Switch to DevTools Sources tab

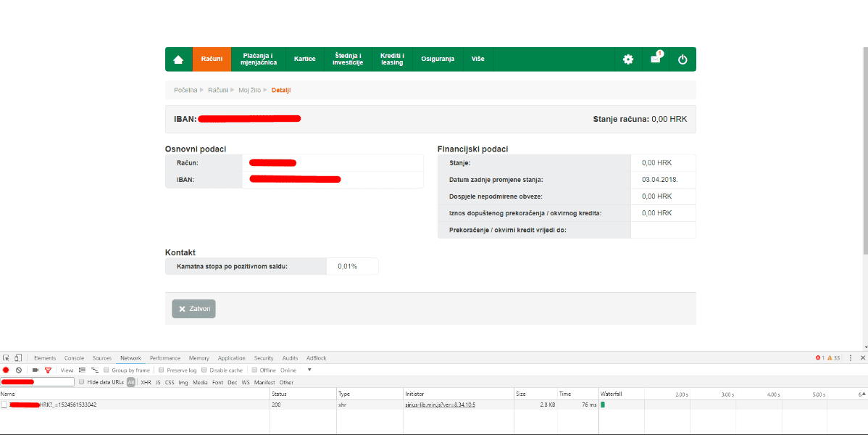(x=102, y=358)
